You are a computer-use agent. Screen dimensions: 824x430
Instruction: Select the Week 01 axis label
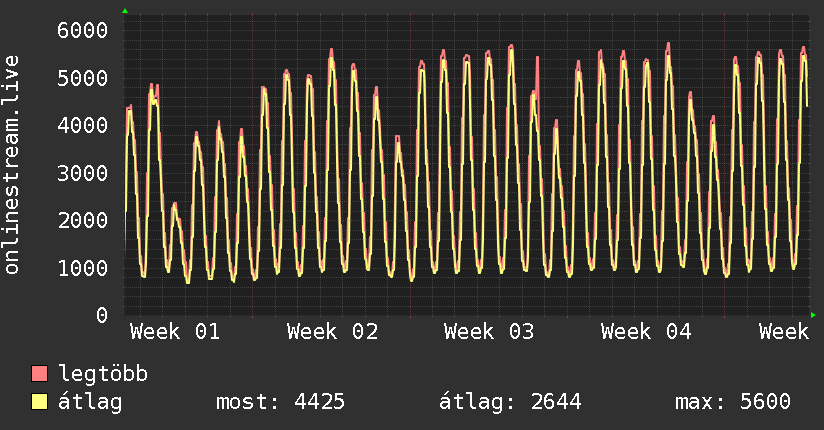click(175, 332)
